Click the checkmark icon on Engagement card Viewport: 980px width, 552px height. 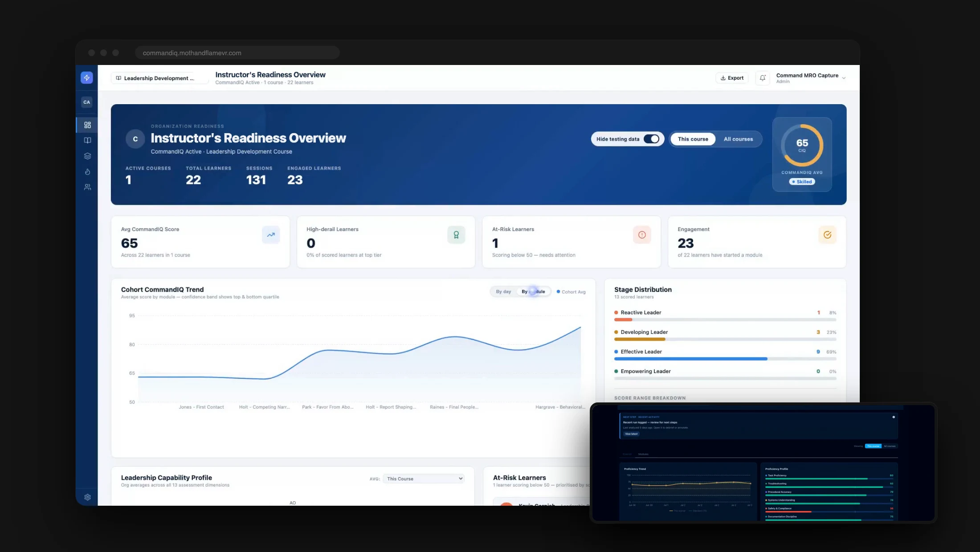point(827,235)
